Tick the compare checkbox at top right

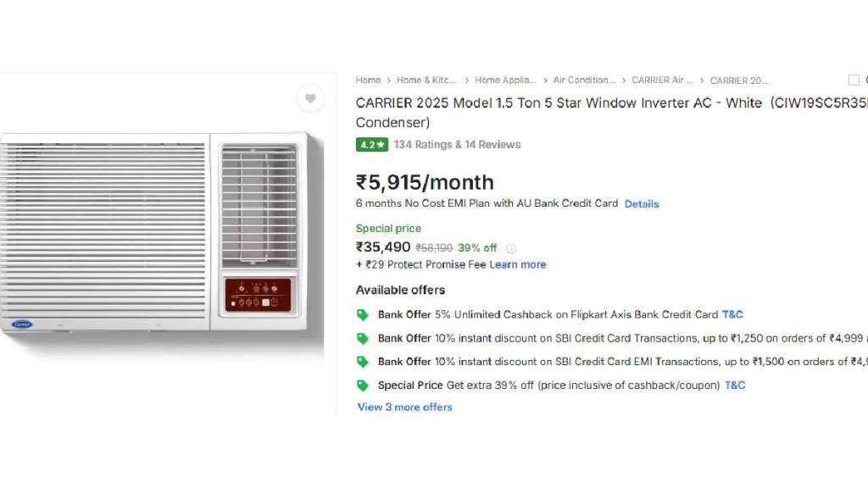pos(854,80)
